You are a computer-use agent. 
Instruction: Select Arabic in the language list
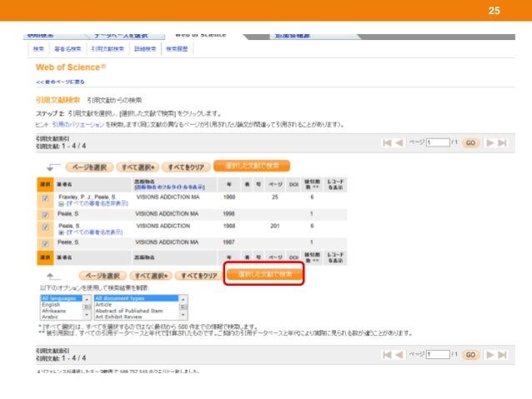(61, 317)
